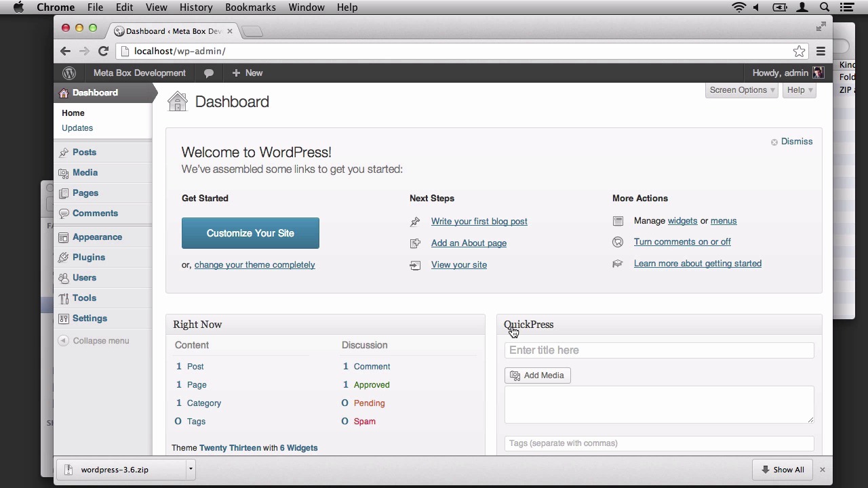The image size is (868, 488).
Task: Open the History menu
Action: 196,7
